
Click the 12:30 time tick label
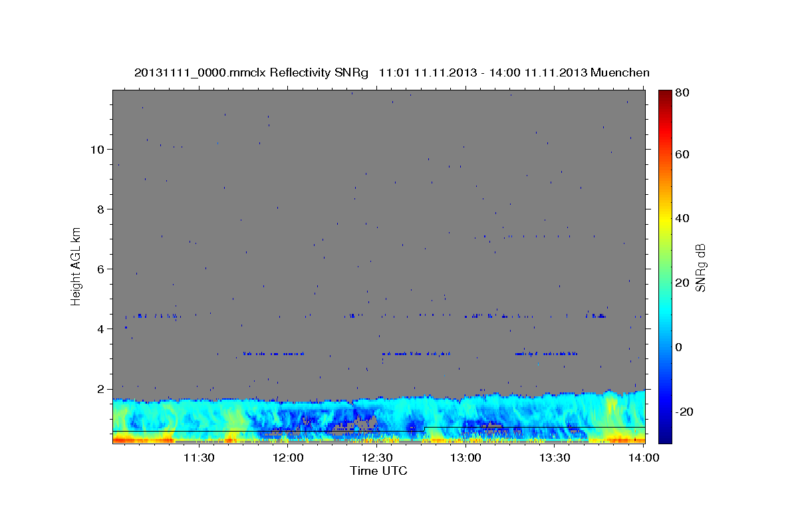tap(377, 458)
